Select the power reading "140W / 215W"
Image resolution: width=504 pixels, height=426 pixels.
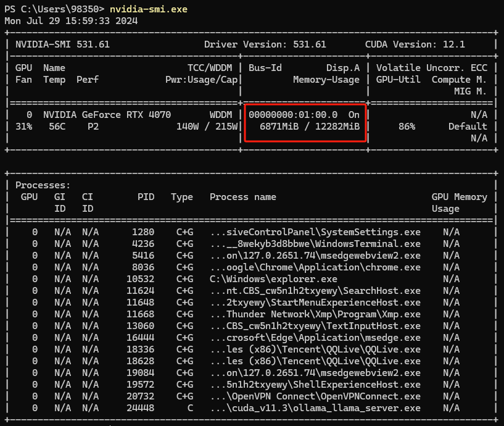tap(207, 127)
